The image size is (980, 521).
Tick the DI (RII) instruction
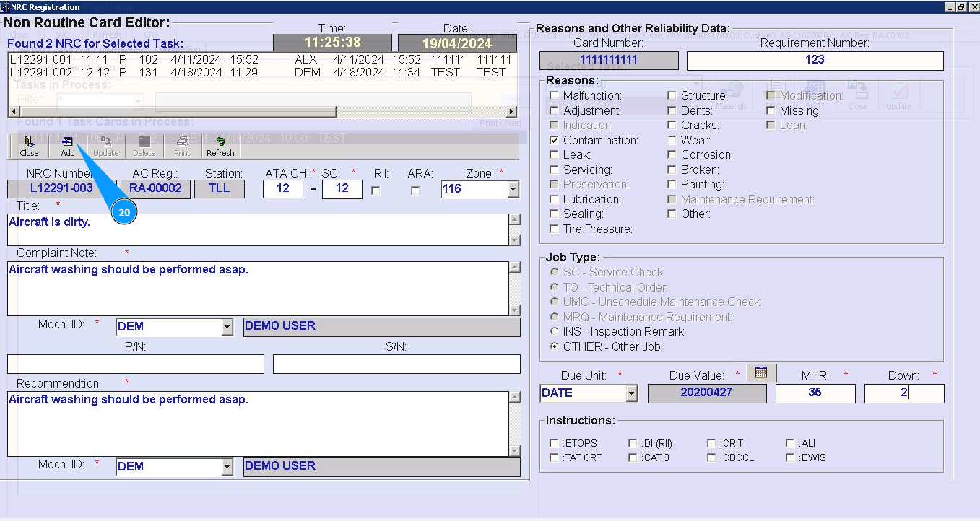pyautogui.click(x=633, y=443)
